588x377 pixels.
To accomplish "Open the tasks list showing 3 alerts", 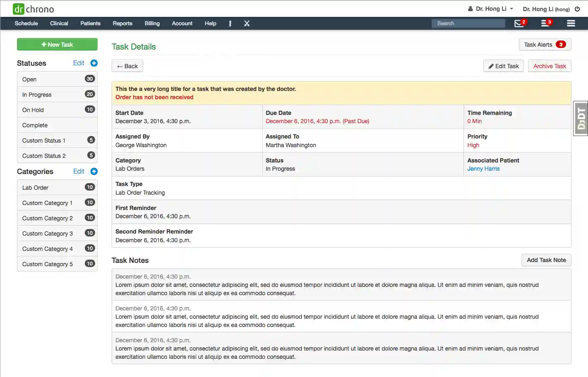I will pos(545,23).
